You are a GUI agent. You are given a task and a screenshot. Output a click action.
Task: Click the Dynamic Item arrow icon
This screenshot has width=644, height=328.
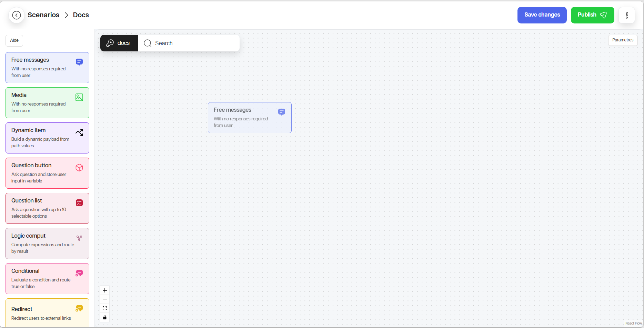tap(79, 132)
